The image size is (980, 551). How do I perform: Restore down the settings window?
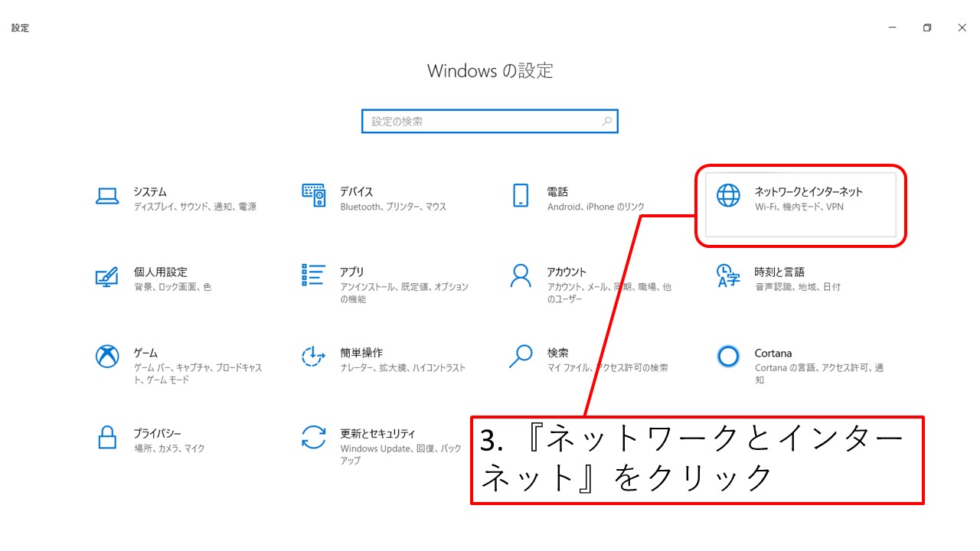click(926, 28)
